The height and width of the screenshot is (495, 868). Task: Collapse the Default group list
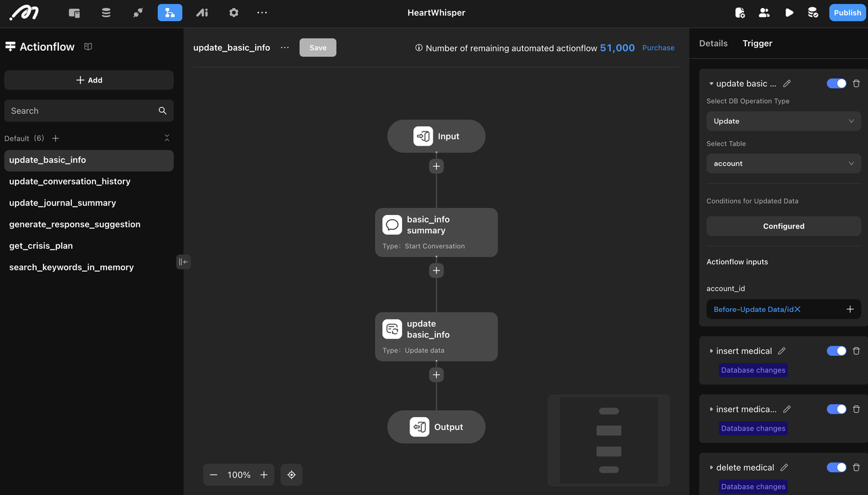167,138
